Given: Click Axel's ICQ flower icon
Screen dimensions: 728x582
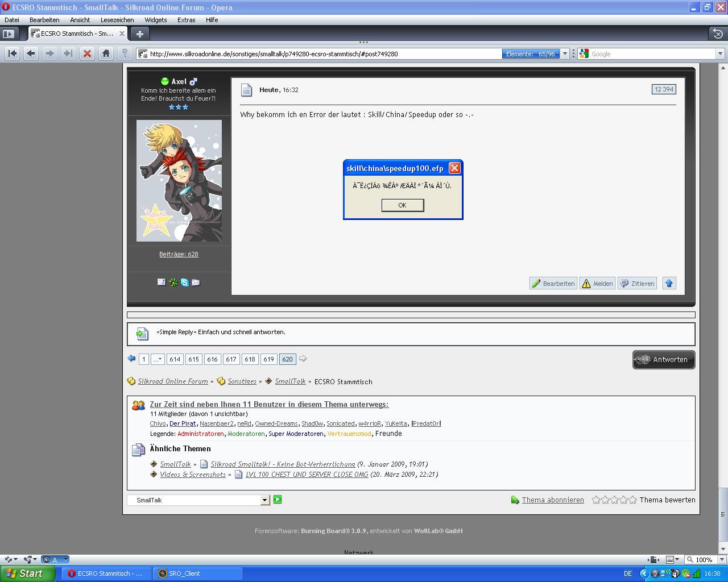Looking at the screenshot, I should (173, 282).
